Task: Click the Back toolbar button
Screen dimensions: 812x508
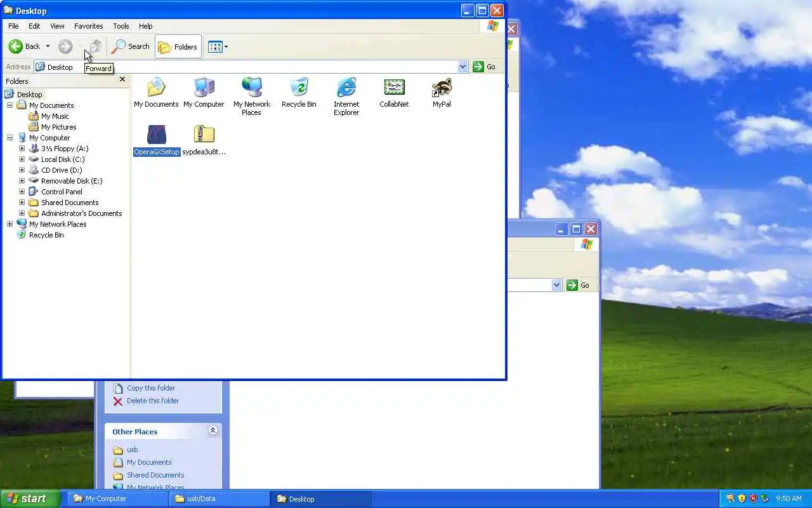Action: (x=24, y=46)
